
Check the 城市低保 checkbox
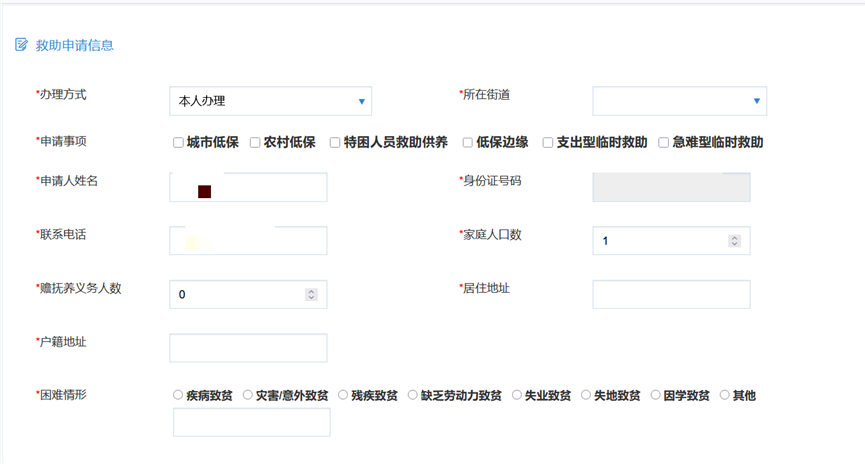[178, 143]
